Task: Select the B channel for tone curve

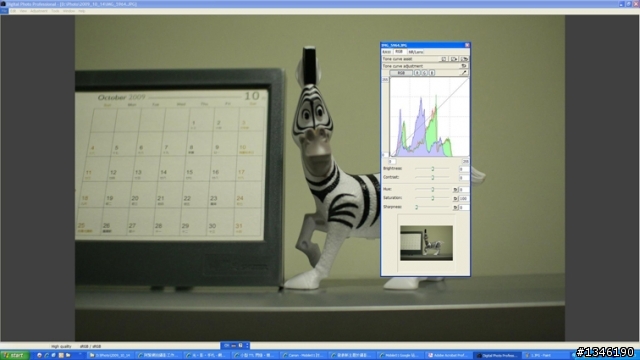Action: [x=432, y=73]
